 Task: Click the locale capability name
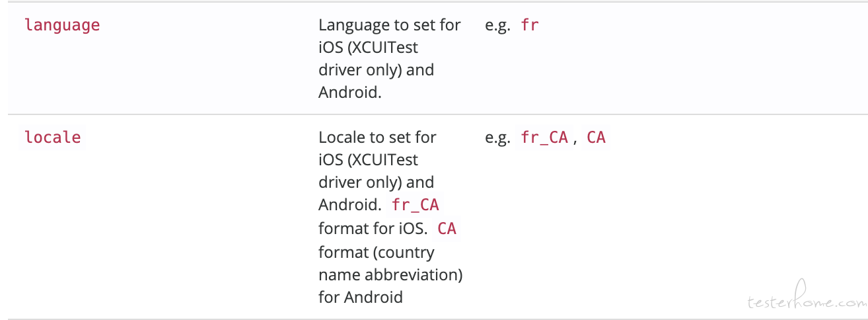(52, 138)
